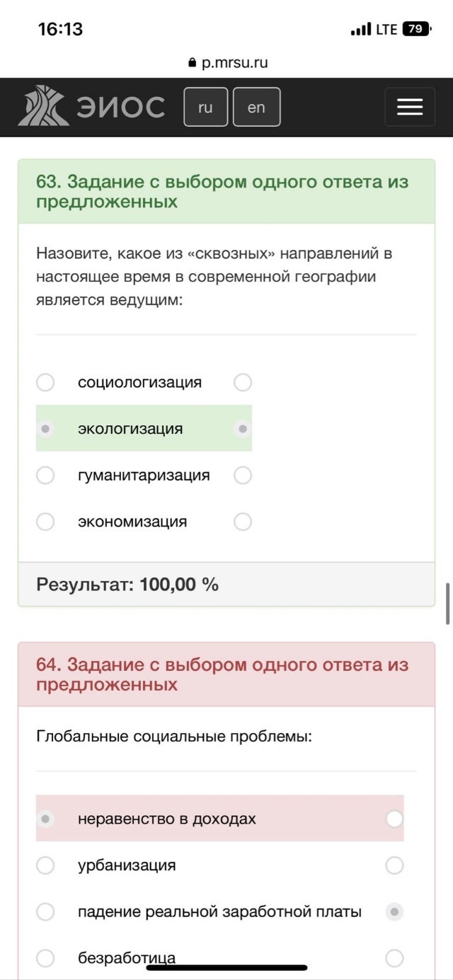The height and width of the screenshot is (980, 453).
Task: Select left radio for урбанизация
Action: [x=45, y=865]
